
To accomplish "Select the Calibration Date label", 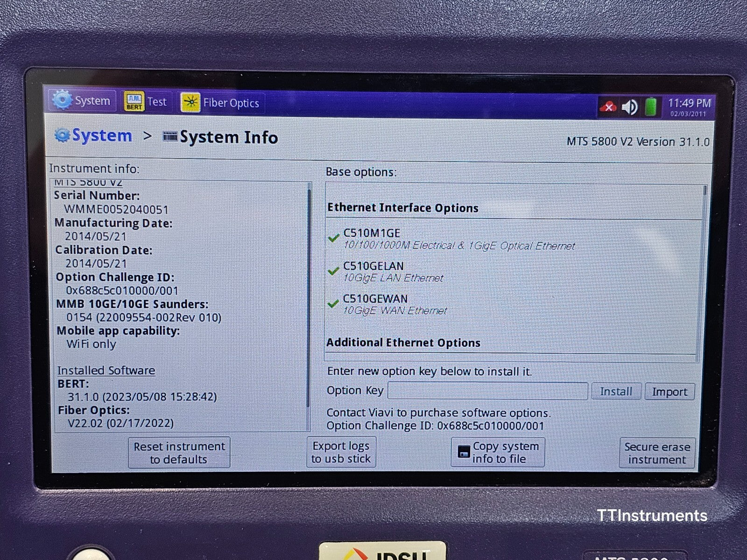I will pos(104,250).
